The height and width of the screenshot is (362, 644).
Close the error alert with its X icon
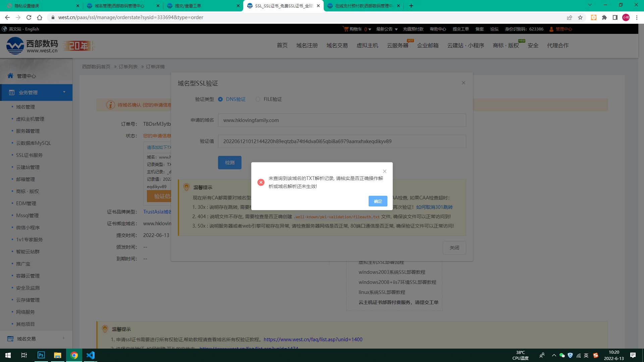pyautogui.click(x=385, y=171)
